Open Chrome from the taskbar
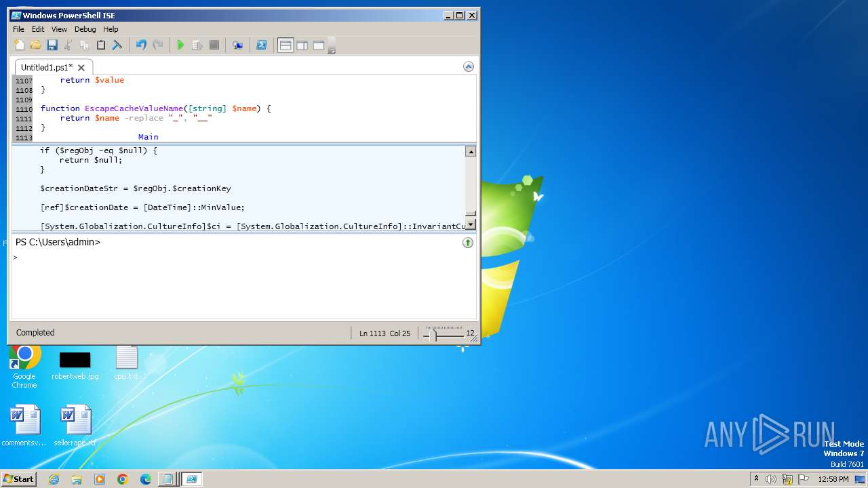The image size is (868, 488). pos(123,479)
